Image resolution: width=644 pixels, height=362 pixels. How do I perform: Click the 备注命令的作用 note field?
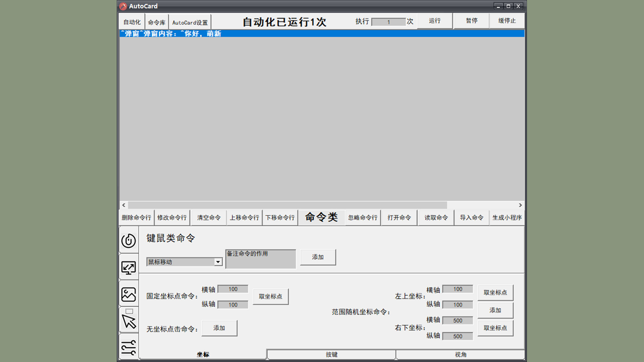pyautogui.click(x=261, y=259)
